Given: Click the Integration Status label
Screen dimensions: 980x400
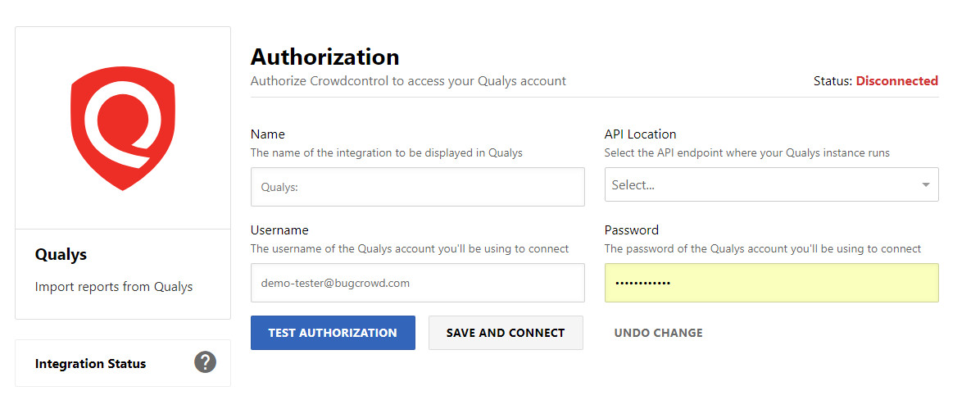Looking at the screenshot, I should [x=91, y=364].
